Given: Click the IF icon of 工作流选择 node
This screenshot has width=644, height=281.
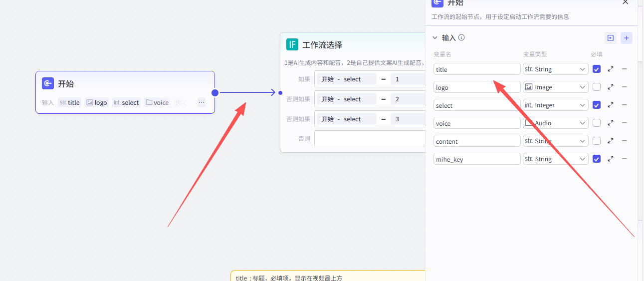Looking at the screenshot, I should click(x=292, y=44).
